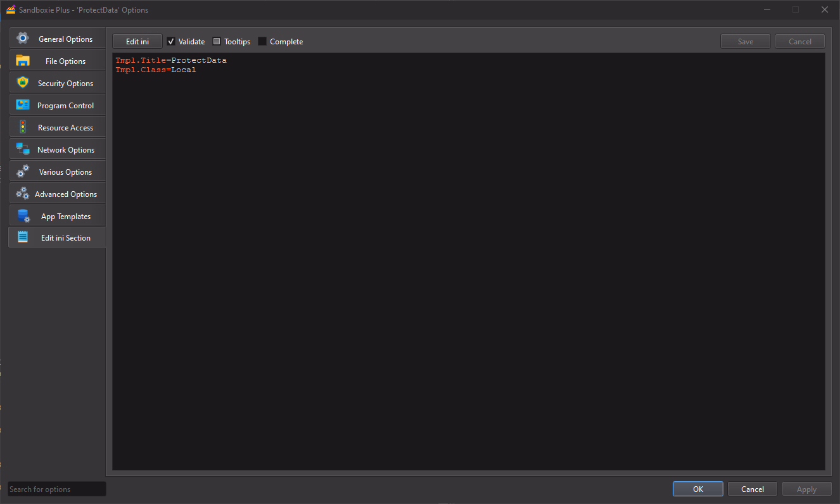Click the App Templates database icon

(x=23, y=216)
